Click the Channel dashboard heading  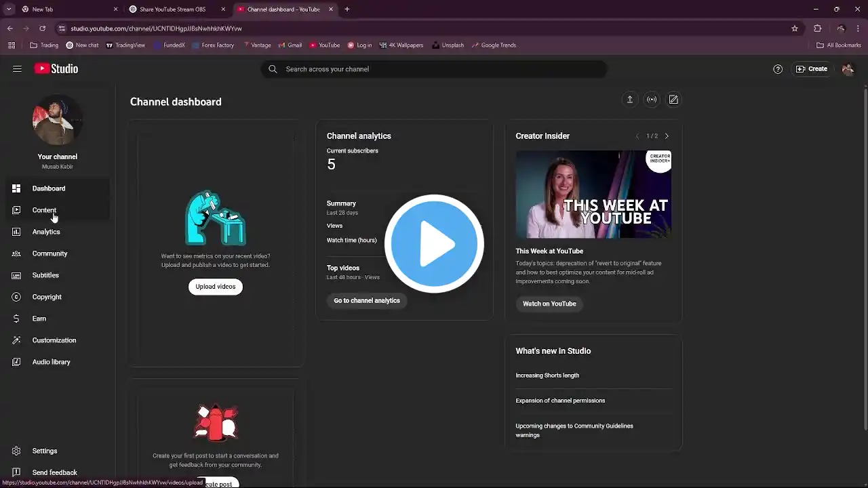[176, 102]
